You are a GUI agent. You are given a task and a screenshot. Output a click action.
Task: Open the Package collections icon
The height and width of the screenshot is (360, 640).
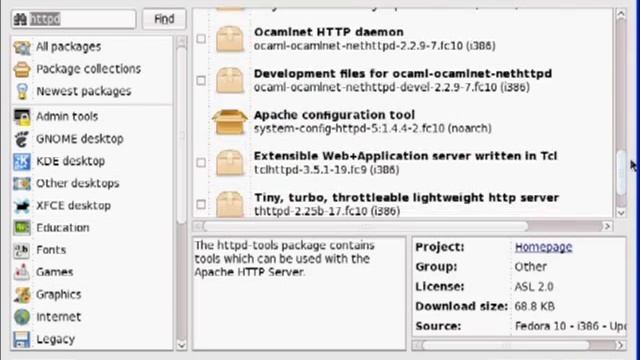[22, 69]
